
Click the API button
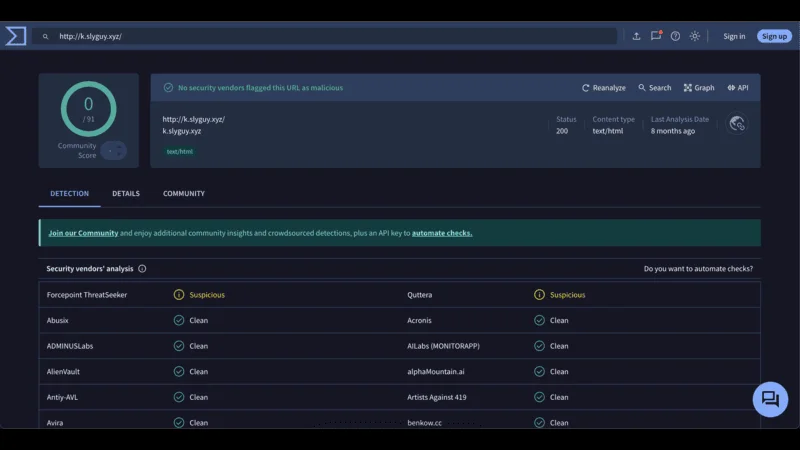pyautogui.click(x=737, y=88)
